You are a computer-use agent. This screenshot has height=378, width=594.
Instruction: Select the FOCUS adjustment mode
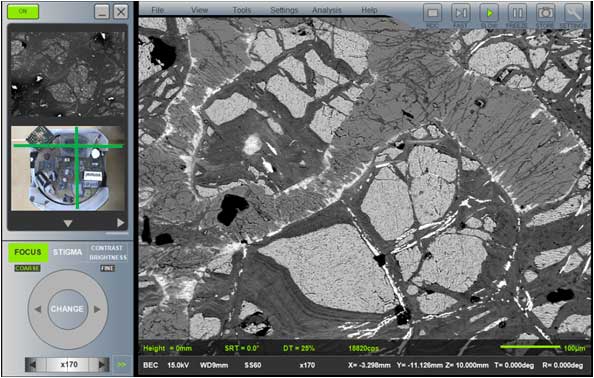(28, 252)
